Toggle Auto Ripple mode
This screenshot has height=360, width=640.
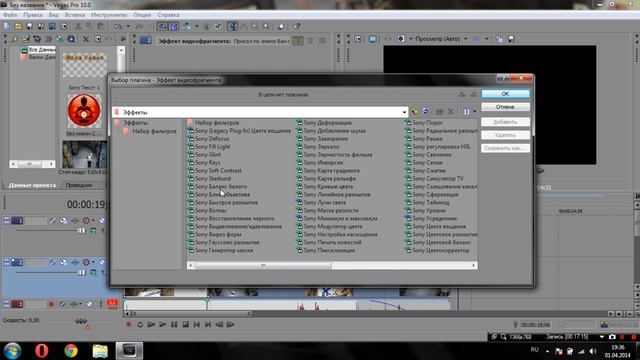tap(187, 27)
